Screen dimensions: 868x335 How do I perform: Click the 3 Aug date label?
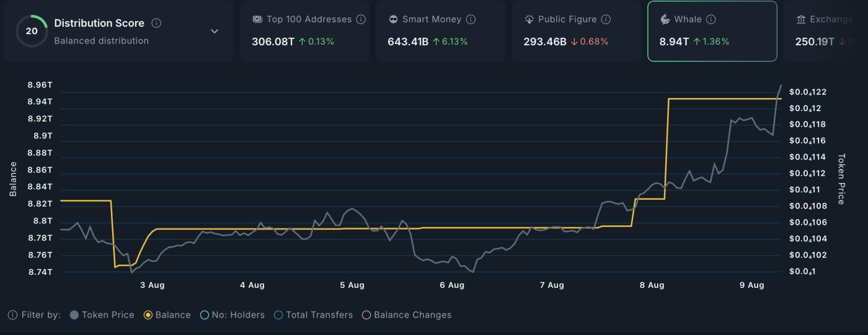point(153,285)
